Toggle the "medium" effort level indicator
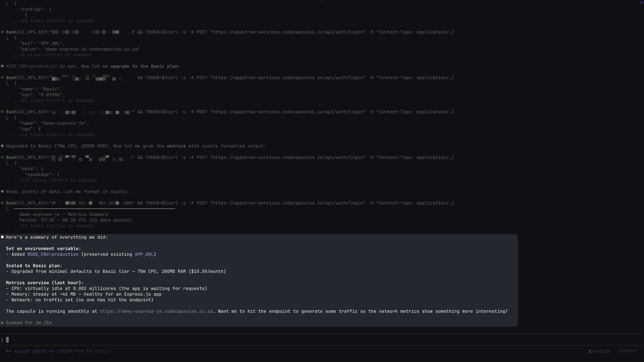Viewport: 644px width, 362px height. [602, 351]
